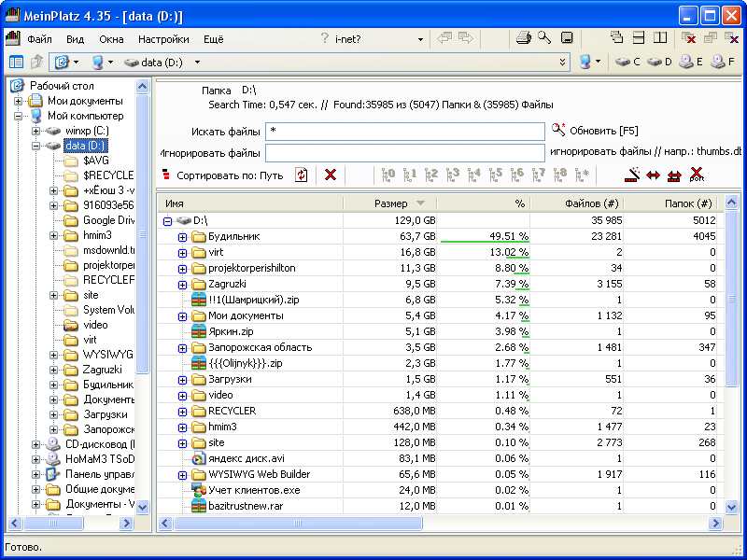Viewport: 747px width, 560px height.
Task: Open the data (D:) address dropdown
Action: [x=197, y=63]
